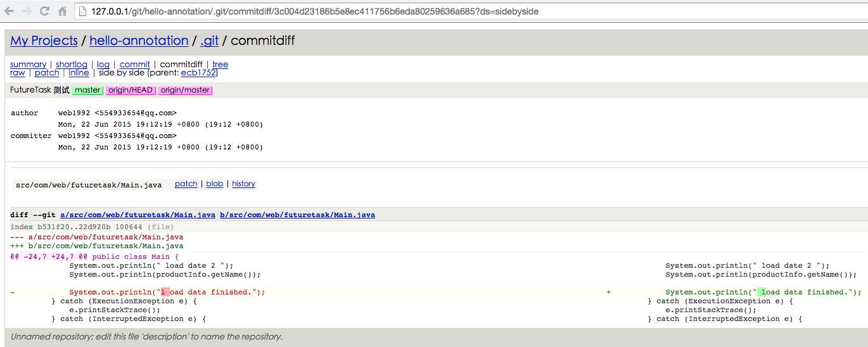Click the src/com/web/futuretask/Main.java file name

point(89,184)
